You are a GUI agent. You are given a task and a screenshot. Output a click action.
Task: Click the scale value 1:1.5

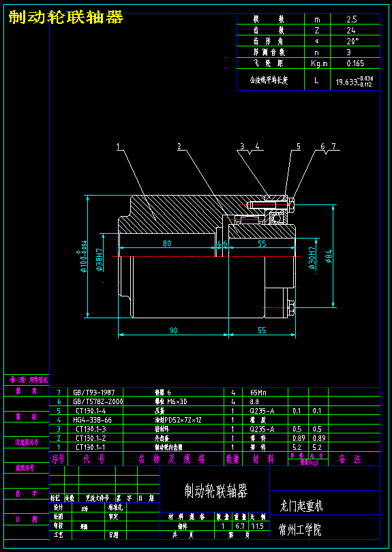point(258,526)
